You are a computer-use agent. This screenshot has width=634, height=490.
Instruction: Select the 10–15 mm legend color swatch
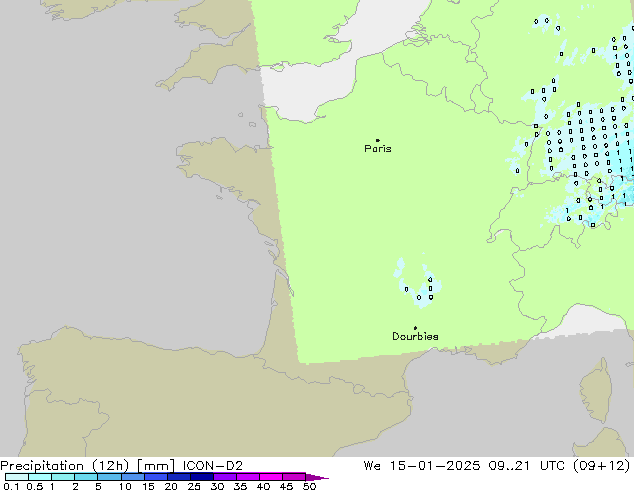133,477
